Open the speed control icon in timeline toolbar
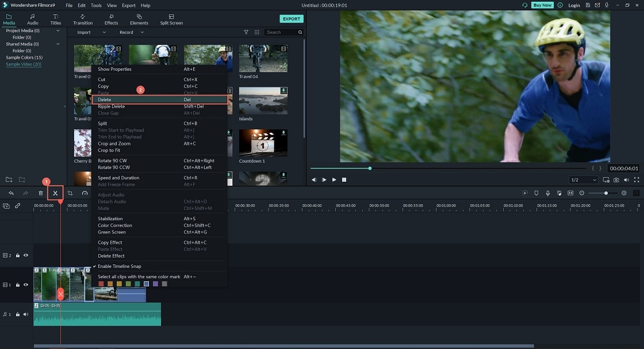This screenshot has width=644, height=349. tap(85, 193)
